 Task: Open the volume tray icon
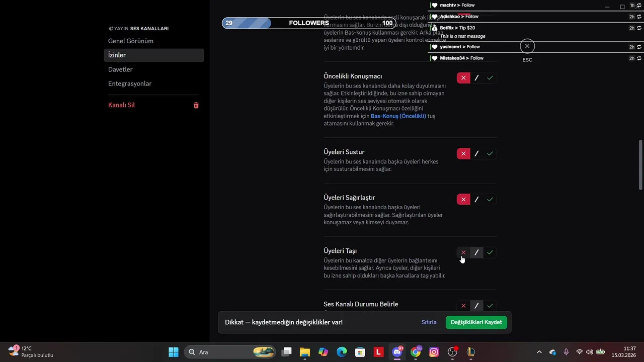pyautogui.click(x=590, y=352)
